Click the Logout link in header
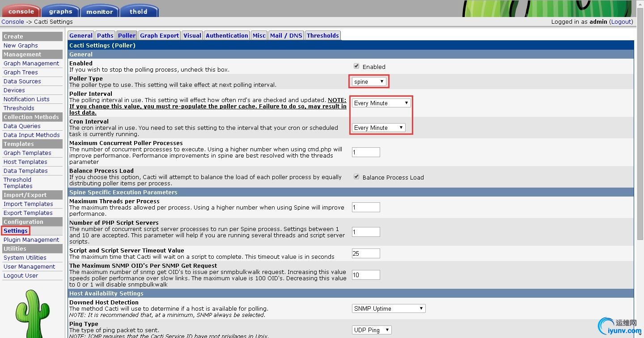Screen dimensions: 644x338 pyautogui.click(x=621, y=21)
